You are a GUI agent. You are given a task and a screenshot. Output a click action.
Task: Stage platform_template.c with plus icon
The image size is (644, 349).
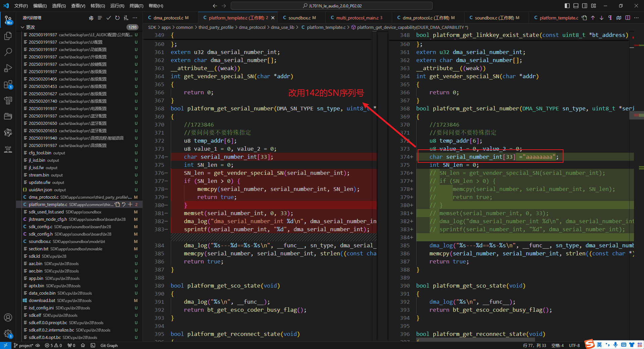coord(130,204)
